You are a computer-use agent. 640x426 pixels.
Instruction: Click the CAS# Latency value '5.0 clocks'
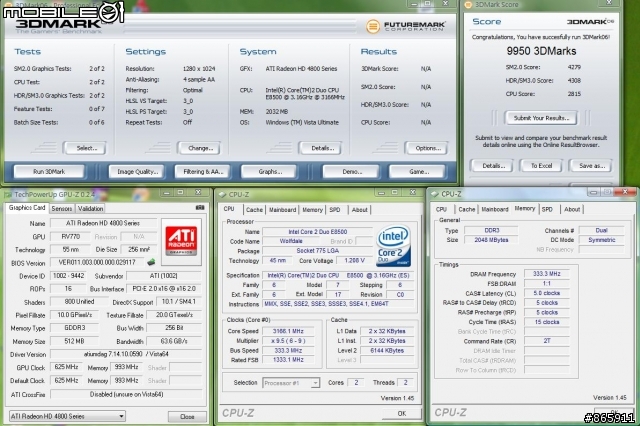coord(547,293)
